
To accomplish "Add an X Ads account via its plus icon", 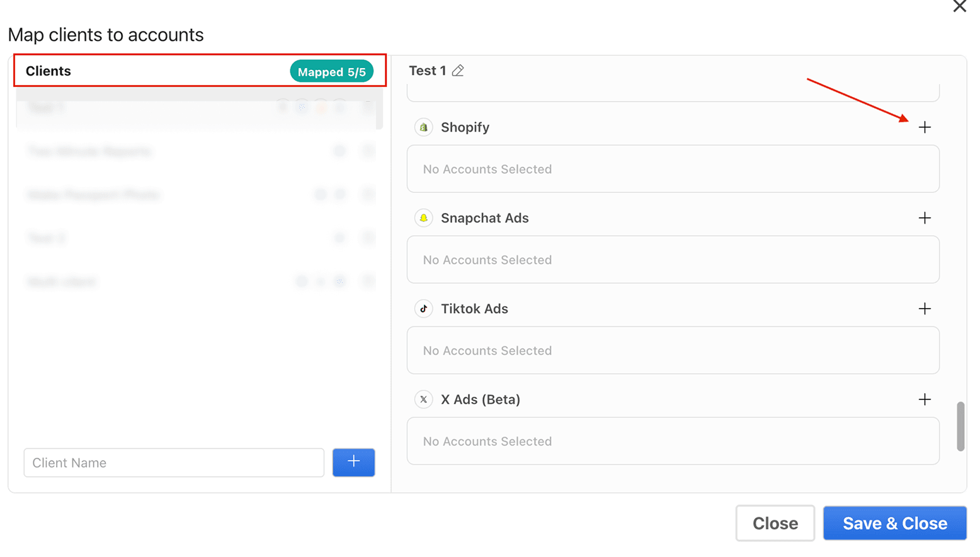I will pos(925,399).
